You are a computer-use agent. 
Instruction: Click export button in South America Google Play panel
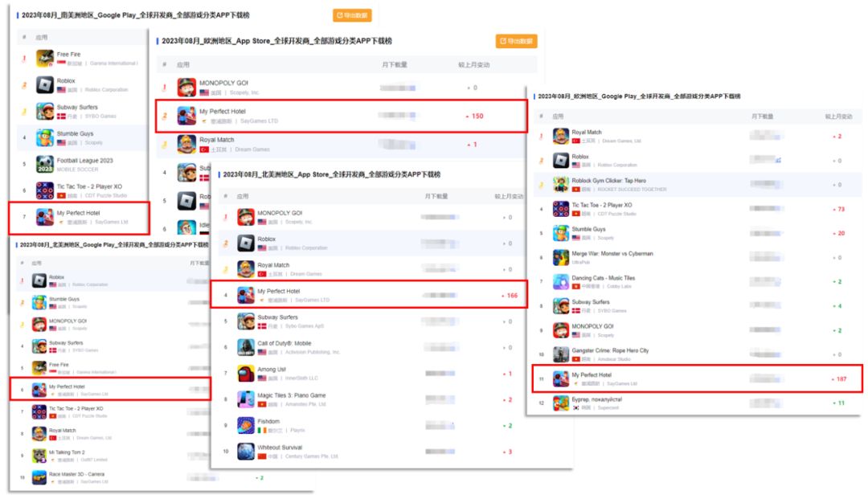(352, 15)
